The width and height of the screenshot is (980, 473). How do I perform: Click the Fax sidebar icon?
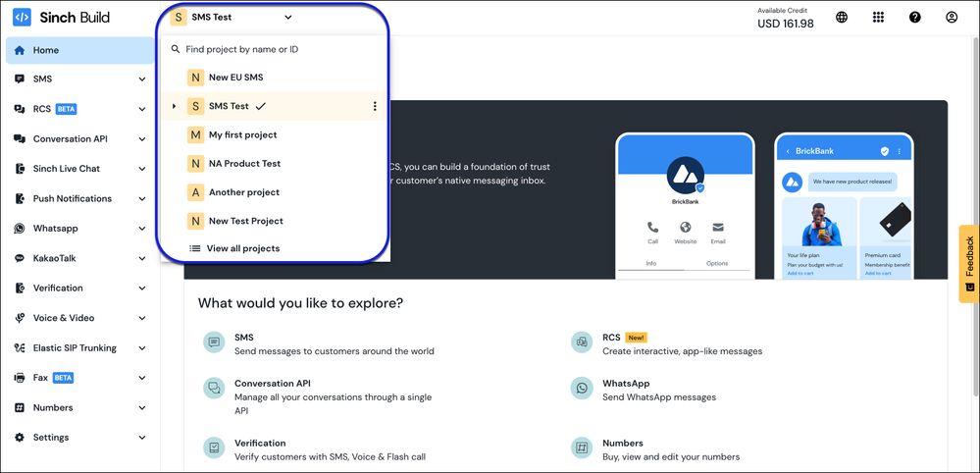[x=20, y=378]
